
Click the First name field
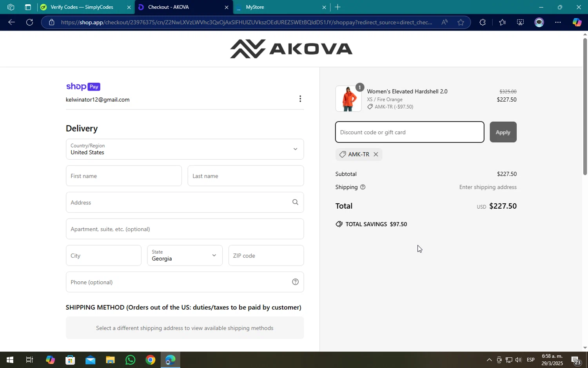coord(123,176)
